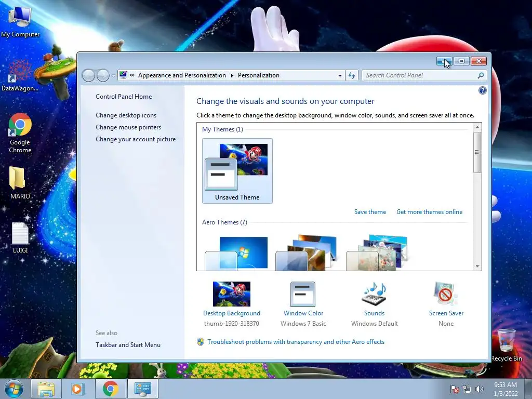
Task: Open My Computer desktop icon
Action: click(x=20, y=21)
